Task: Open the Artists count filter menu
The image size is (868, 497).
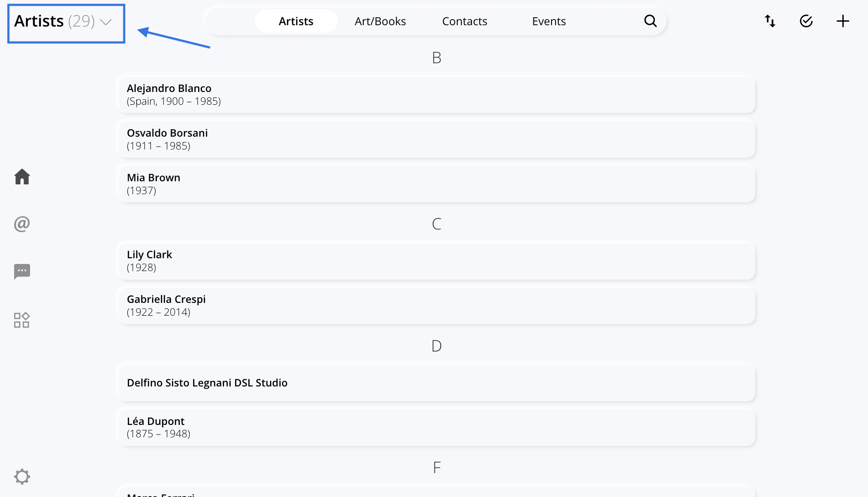Action: click(82, 21)
